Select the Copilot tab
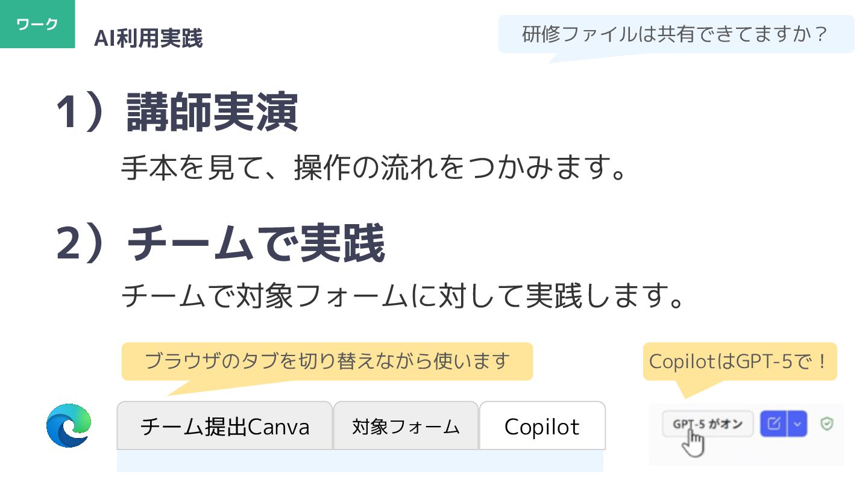 pyautogui.click(x=542, y=426)
